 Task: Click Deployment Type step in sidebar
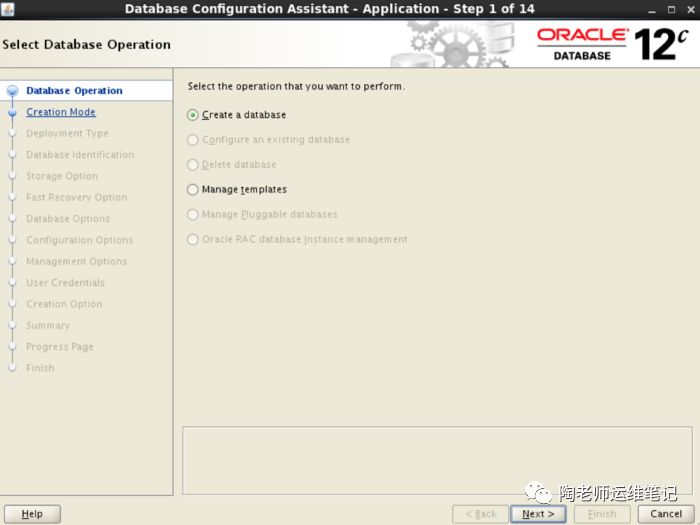click(x=67, y=133)
